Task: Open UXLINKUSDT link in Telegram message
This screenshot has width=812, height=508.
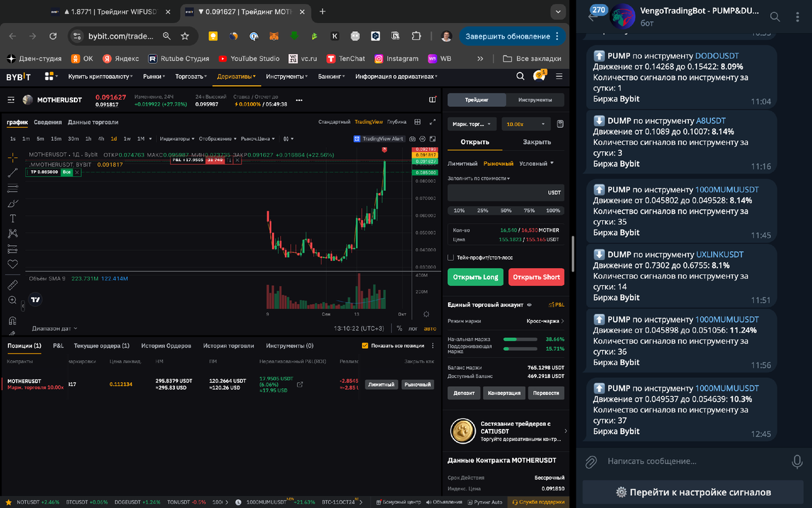Action: [x=720, y=255]
